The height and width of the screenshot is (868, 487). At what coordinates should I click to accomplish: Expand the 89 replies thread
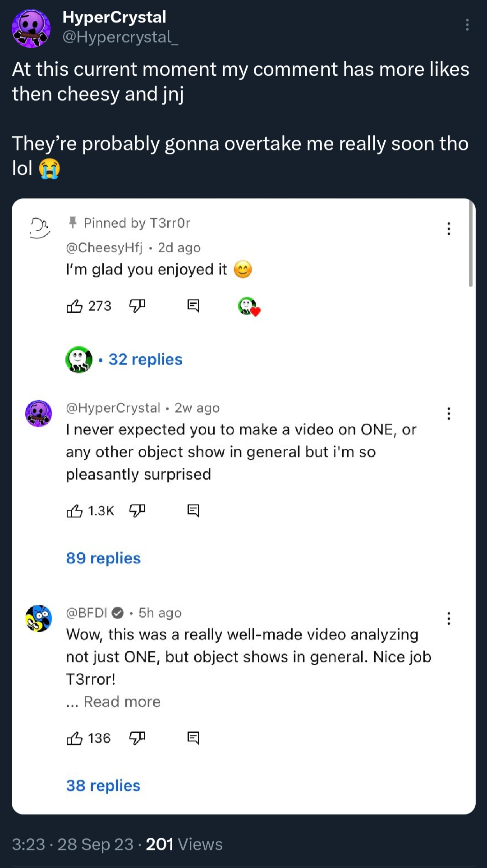tap(103, 558)
